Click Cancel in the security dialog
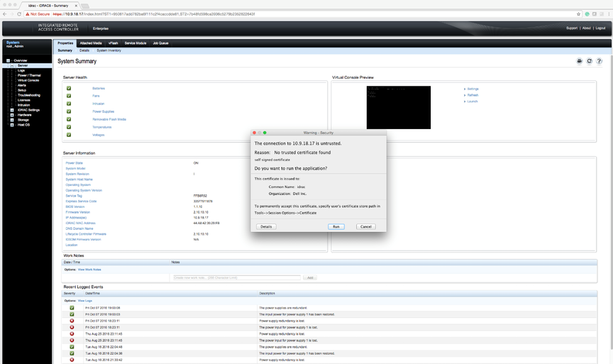Image resolution: width=613 pixels, height=364 pixels. [365, 226]
